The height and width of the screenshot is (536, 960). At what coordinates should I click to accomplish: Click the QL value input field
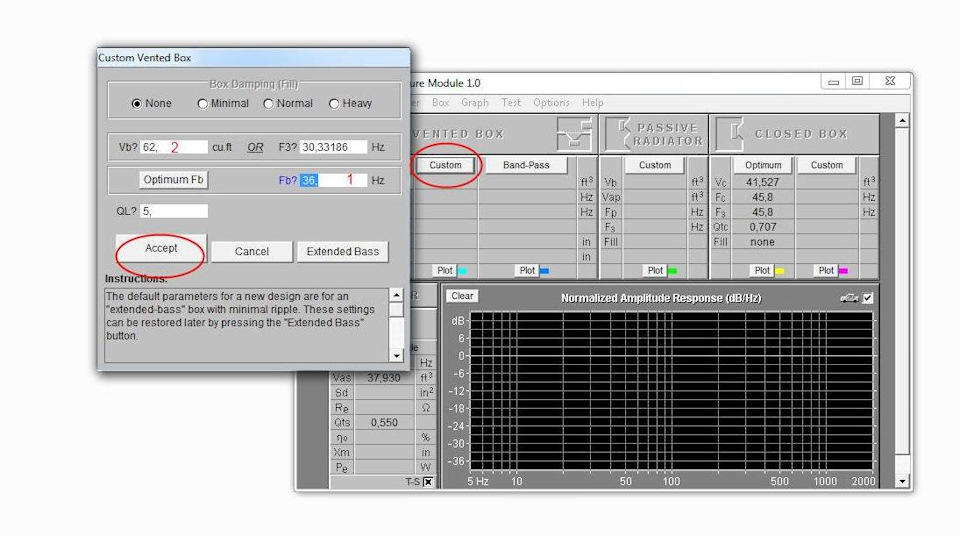[174, 211]
